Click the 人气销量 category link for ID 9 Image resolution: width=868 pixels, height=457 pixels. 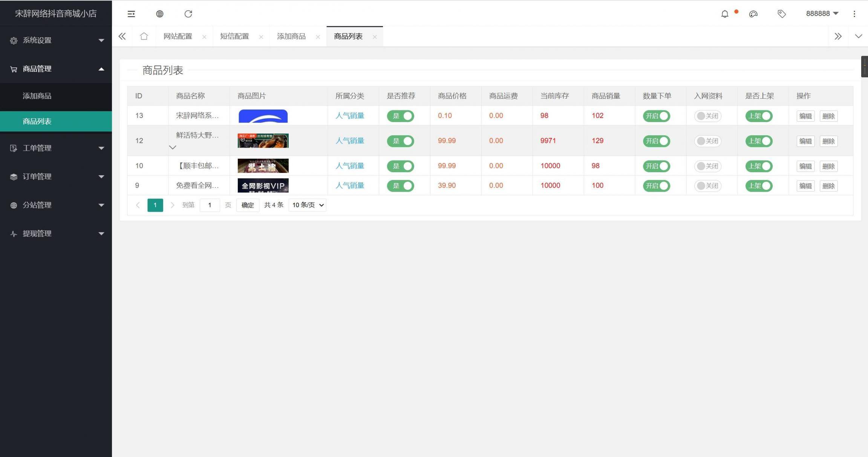coord(350,185)
